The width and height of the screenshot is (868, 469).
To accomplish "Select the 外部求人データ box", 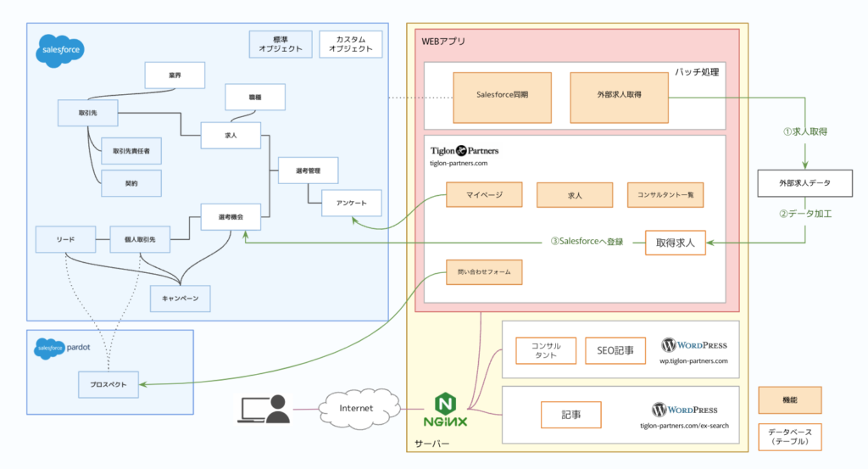I will (x=805, y=183).
